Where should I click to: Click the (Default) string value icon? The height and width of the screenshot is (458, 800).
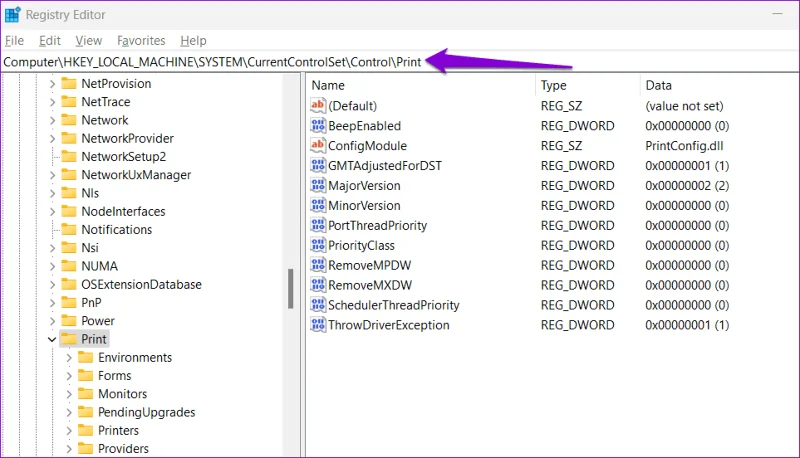pos(317,106)
